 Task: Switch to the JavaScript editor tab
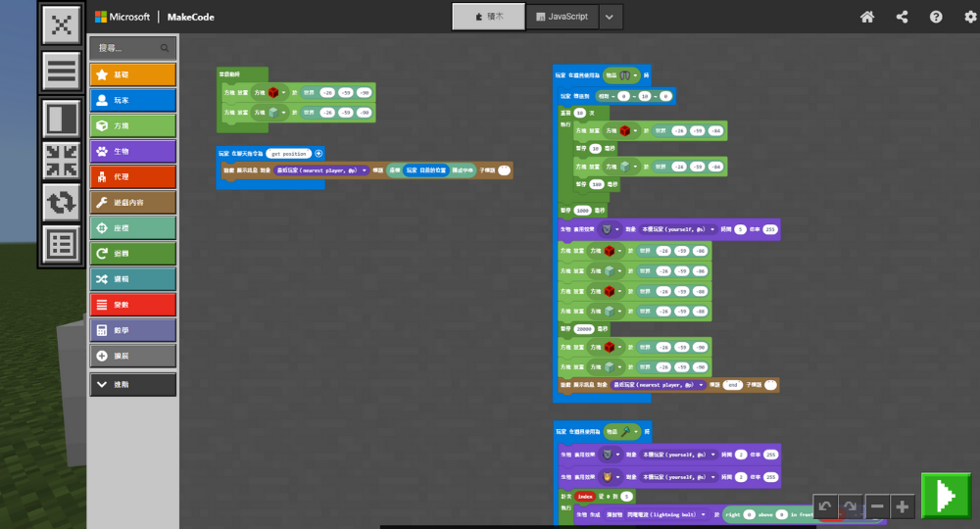click(x=562, y=17)
